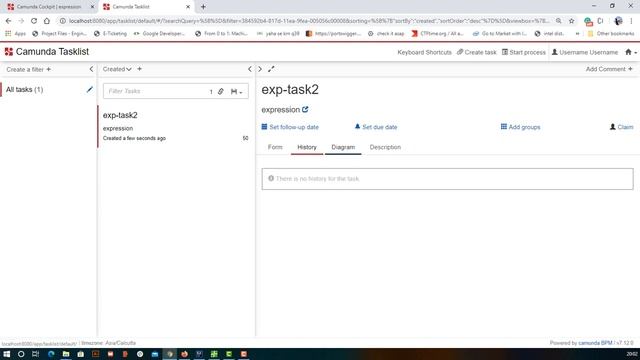The height and width of the screenshot is (360, 640).
Task: Reload the current page
Action: point(34,21)
